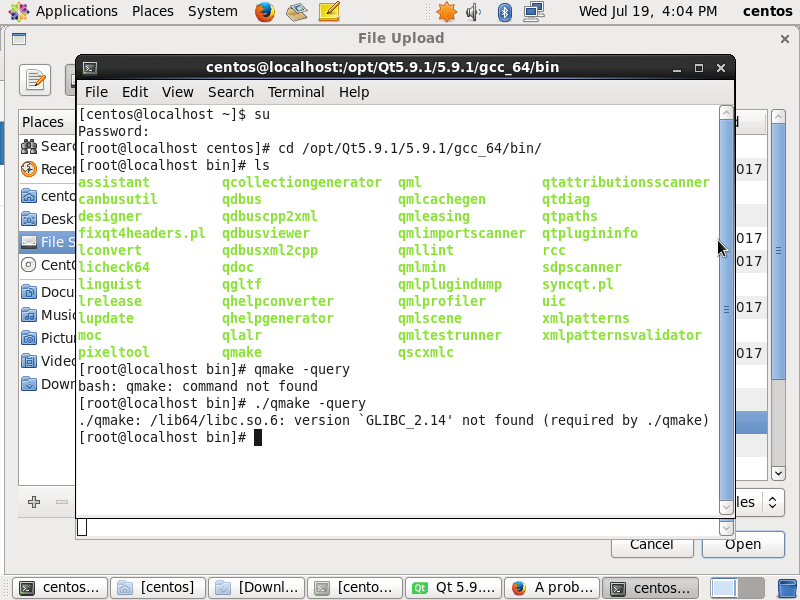Click the terminal window title icon

[90, 68]
